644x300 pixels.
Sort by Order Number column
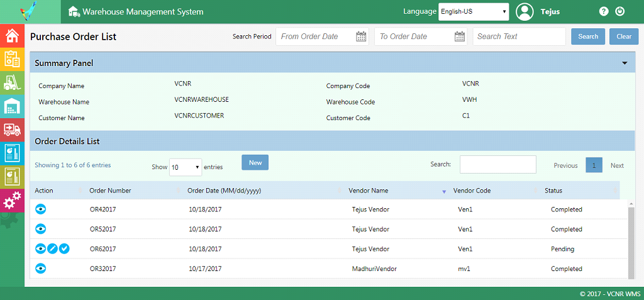(x=134, y=191)
